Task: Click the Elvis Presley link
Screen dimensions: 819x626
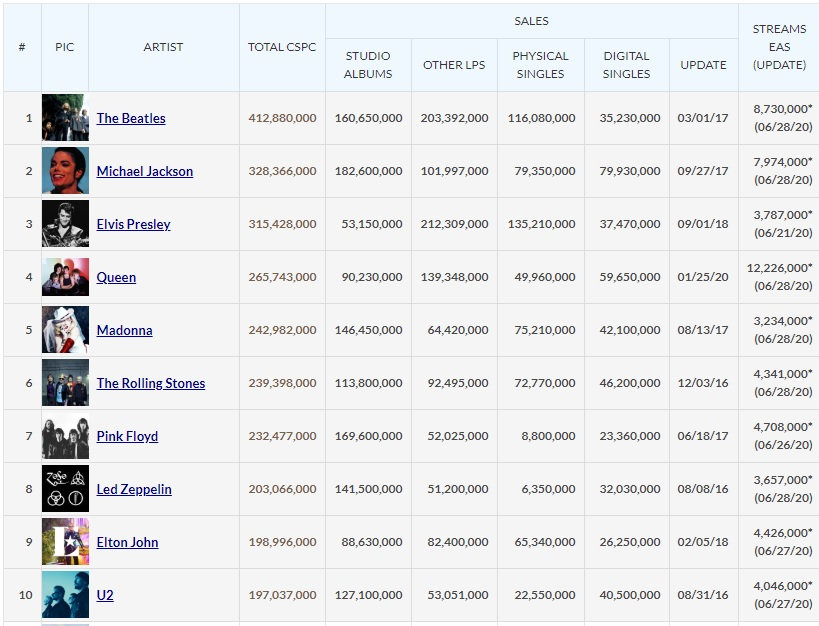Action: point(133,224)
